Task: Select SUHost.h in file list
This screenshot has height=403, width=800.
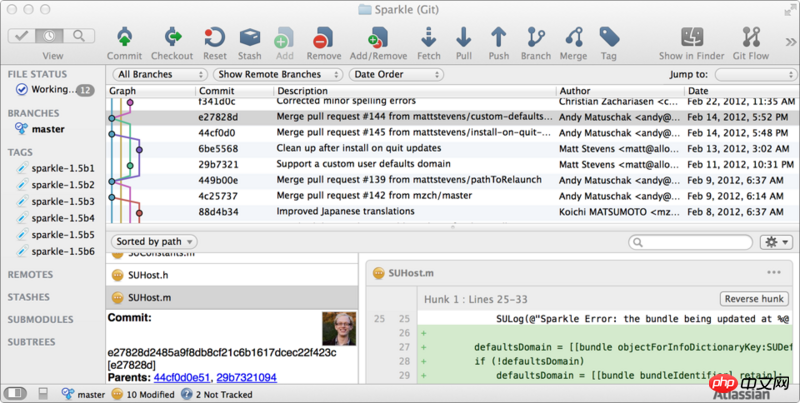Action: tap(232, 275)
